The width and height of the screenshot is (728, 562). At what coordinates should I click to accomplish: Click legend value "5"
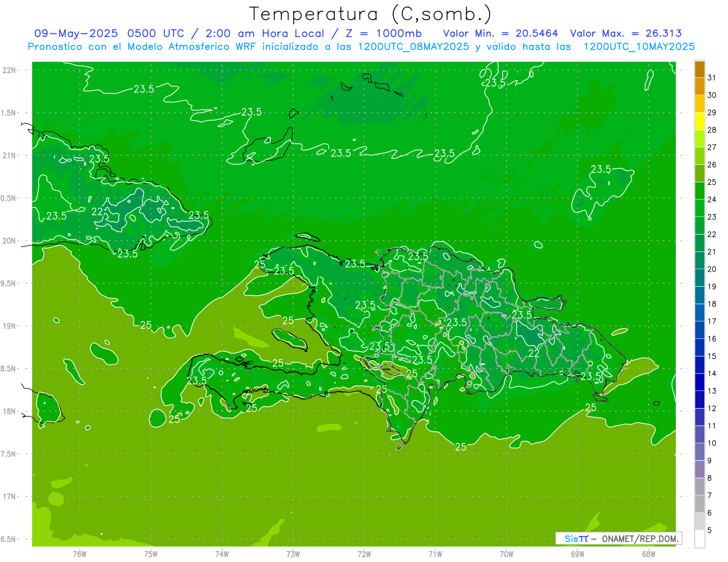click(x=710, y=530)
